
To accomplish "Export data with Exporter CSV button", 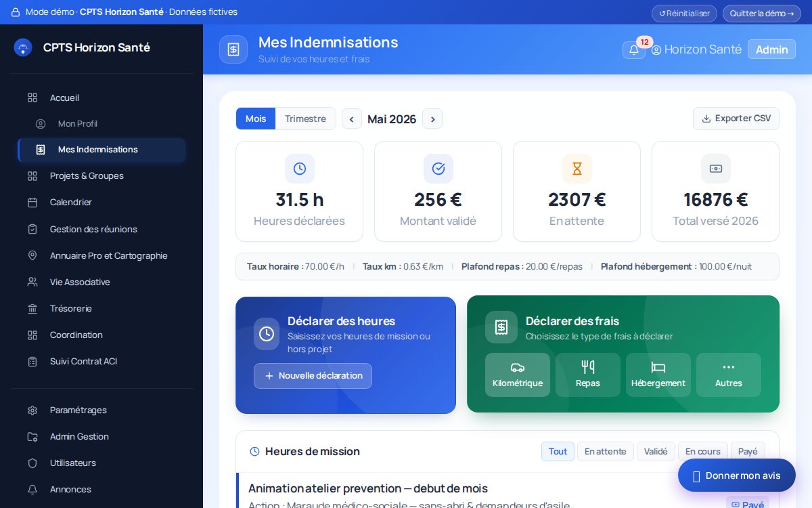I will (x=736, y=119).
